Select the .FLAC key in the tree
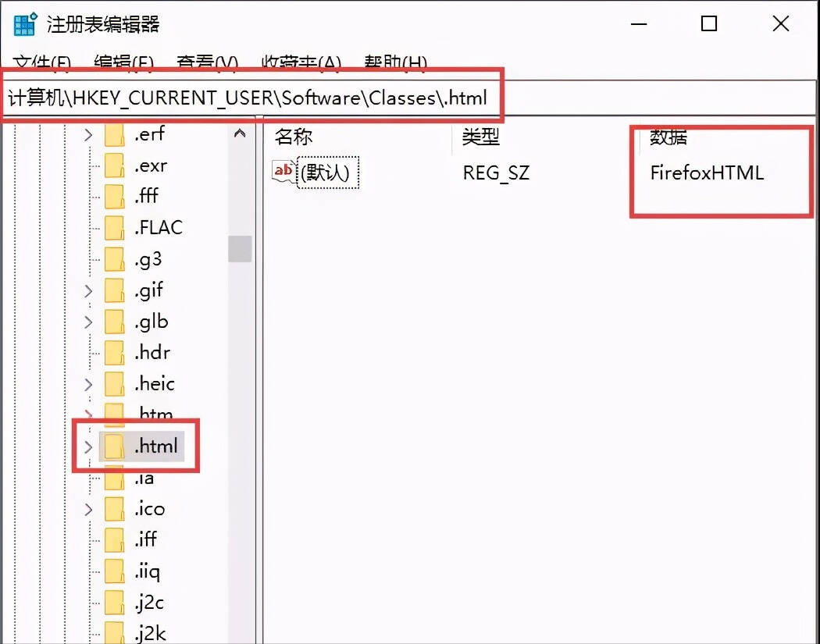The height and width of the screenshot is (644, 820). pyautogui.click(x=159, y=227)
